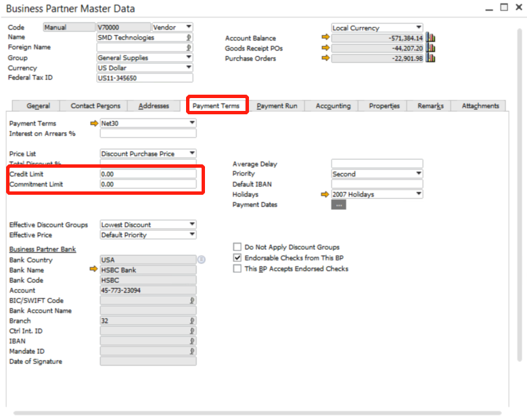Click the BIC/SWIFT Code field icon
This screenshot has width=527, height=420.
click(192, 300)
